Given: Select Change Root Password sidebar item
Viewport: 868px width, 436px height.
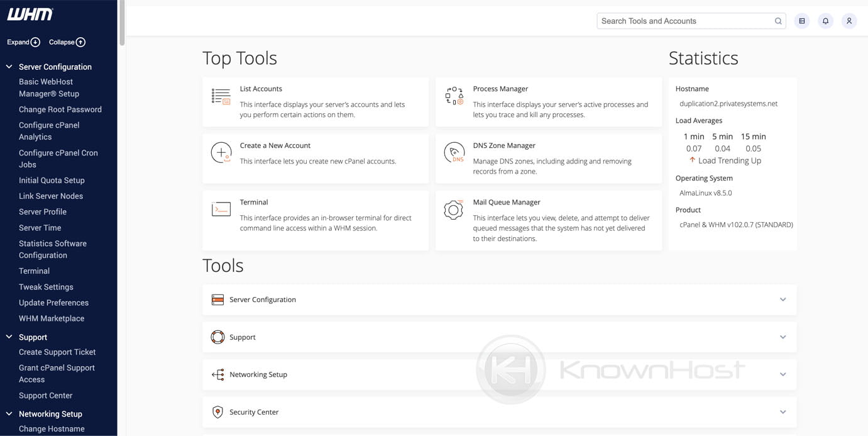Looking at the screenshot, I should click(60, 109).
